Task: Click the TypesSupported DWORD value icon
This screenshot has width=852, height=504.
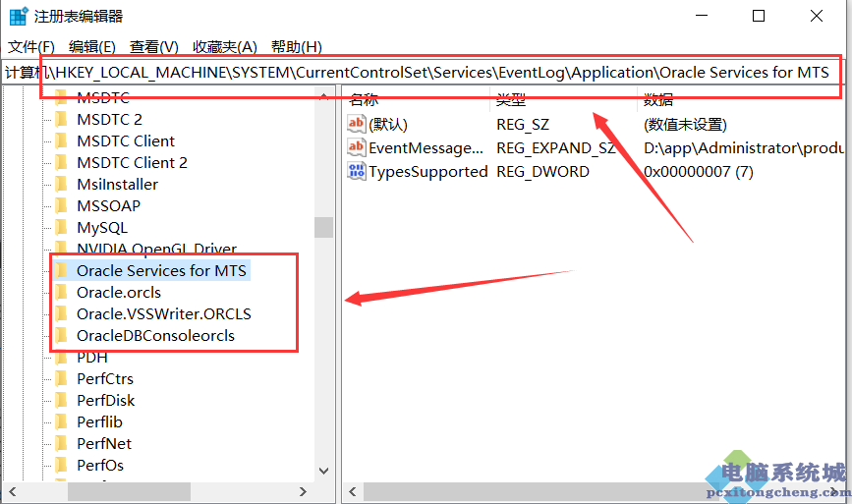Action: [x=357, y=172]
